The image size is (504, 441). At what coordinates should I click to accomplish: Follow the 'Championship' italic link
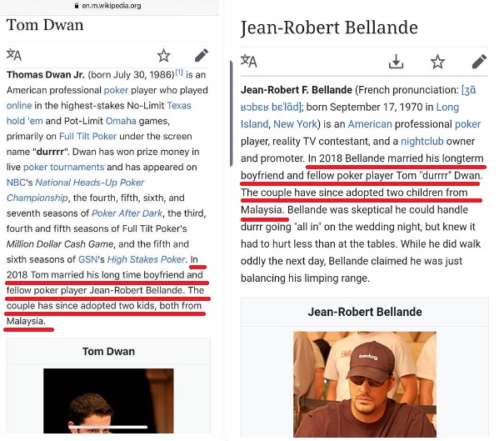coord(37,198)
